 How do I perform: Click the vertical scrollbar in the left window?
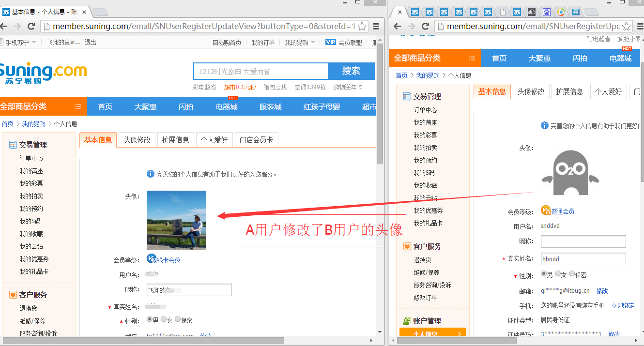[380, 104]
